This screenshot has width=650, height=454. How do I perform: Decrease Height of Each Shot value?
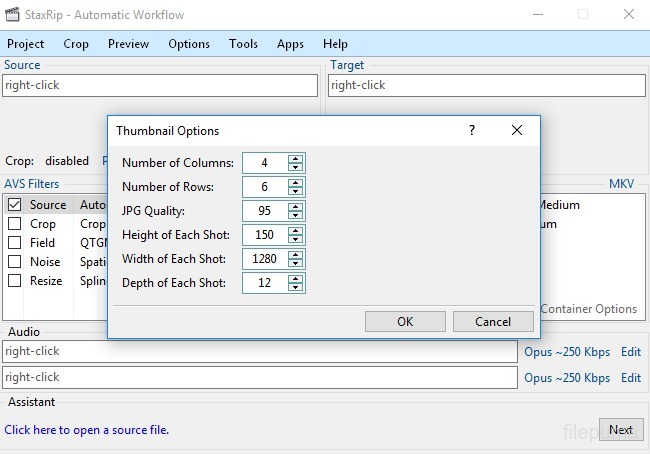point(296,239)
